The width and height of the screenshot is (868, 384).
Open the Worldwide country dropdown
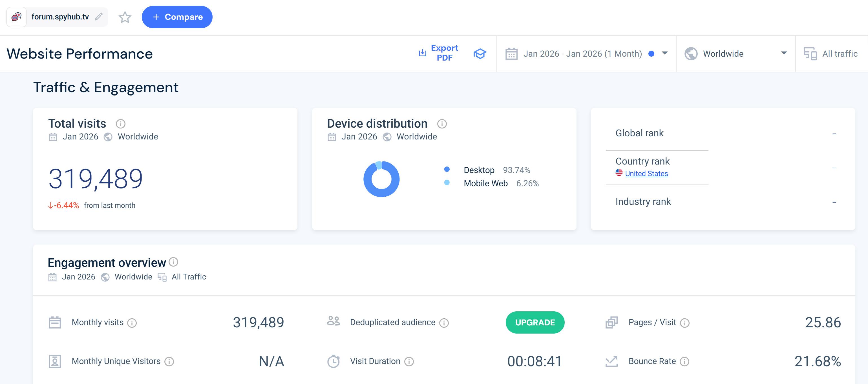tap(735, 54)
